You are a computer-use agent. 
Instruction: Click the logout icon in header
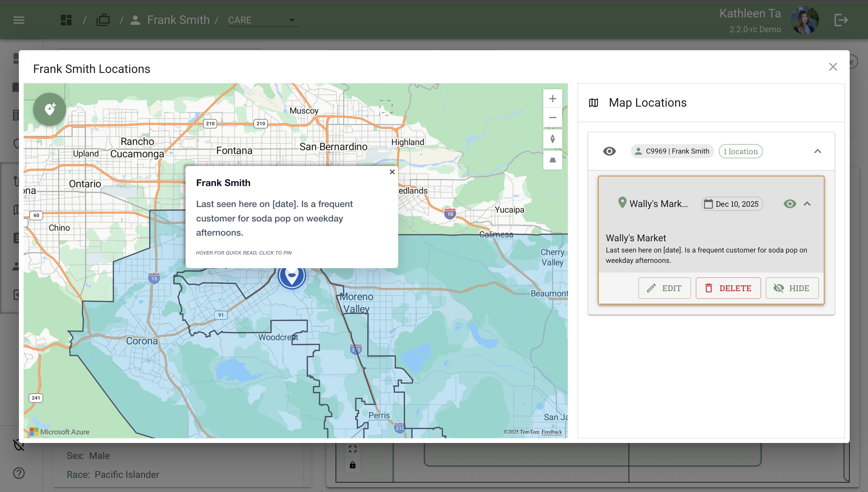point(841,20)
